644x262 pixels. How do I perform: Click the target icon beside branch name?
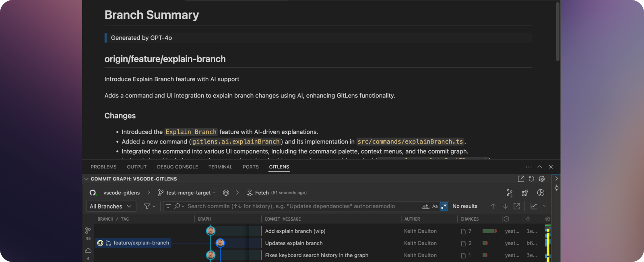click(226, 193)
